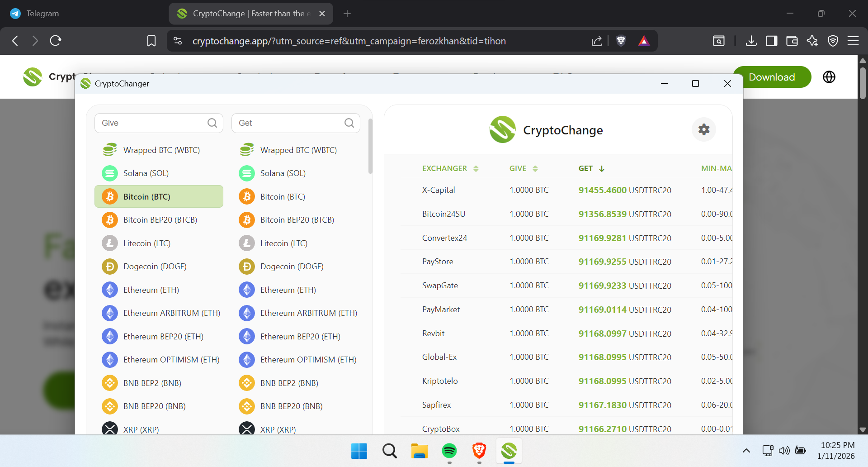Click the Wrapped BTC coin icon in Give list
This screenshot has width=868, height=467.
pyautogui.click(x=110, y=150)
